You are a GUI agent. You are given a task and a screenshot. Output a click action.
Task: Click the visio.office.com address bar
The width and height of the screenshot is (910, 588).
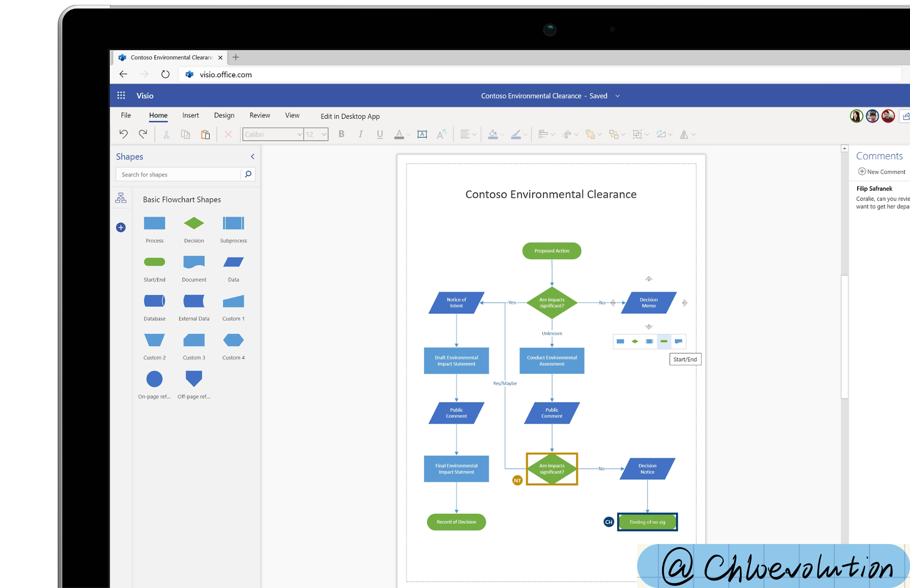(x=540, y=74)
